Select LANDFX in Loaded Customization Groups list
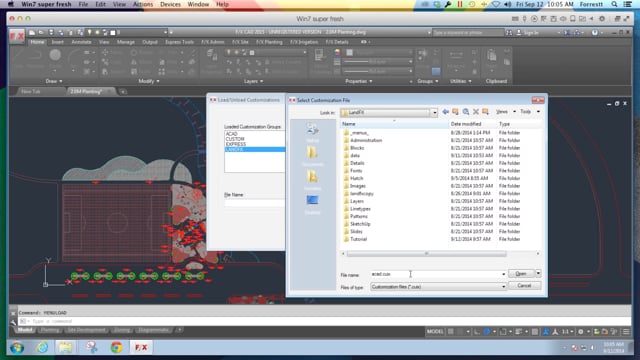Viewport: 640px width, 360px height. [255, 150]
